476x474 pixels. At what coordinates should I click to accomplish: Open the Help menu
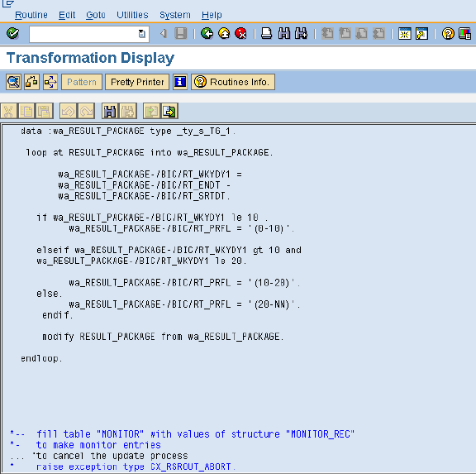click(x=212, y=15)
